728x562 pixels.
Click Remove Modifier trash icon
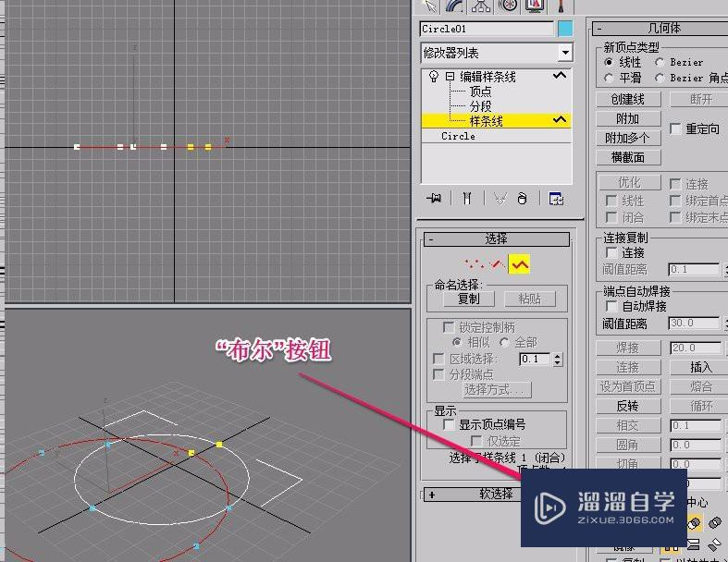coord(523,199)
